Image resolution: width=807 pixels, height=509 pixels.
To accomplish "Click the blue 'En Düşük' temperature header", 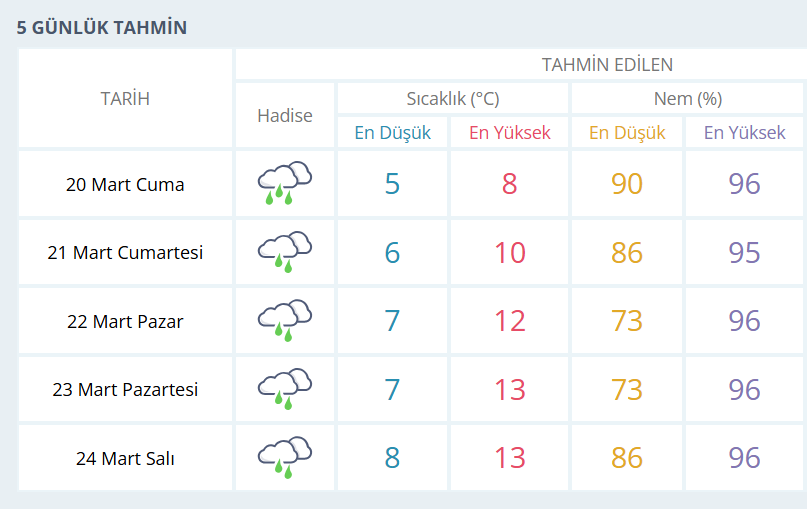I will coord(392,133).
